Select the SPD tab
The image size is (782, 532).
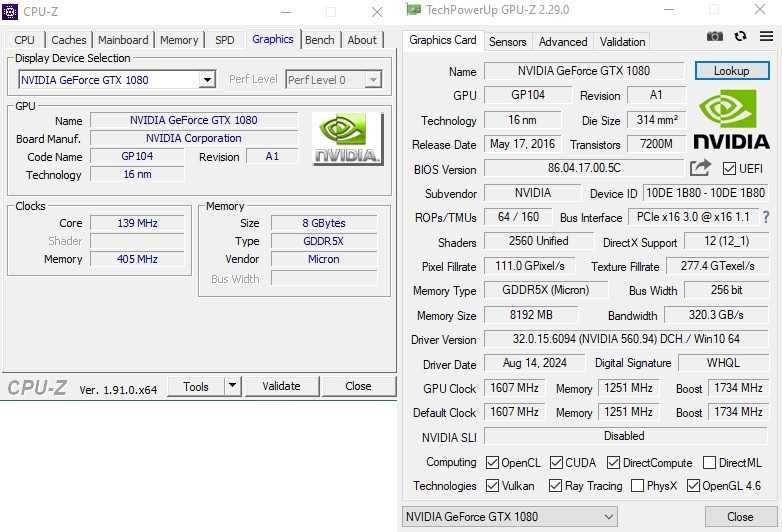225,40
